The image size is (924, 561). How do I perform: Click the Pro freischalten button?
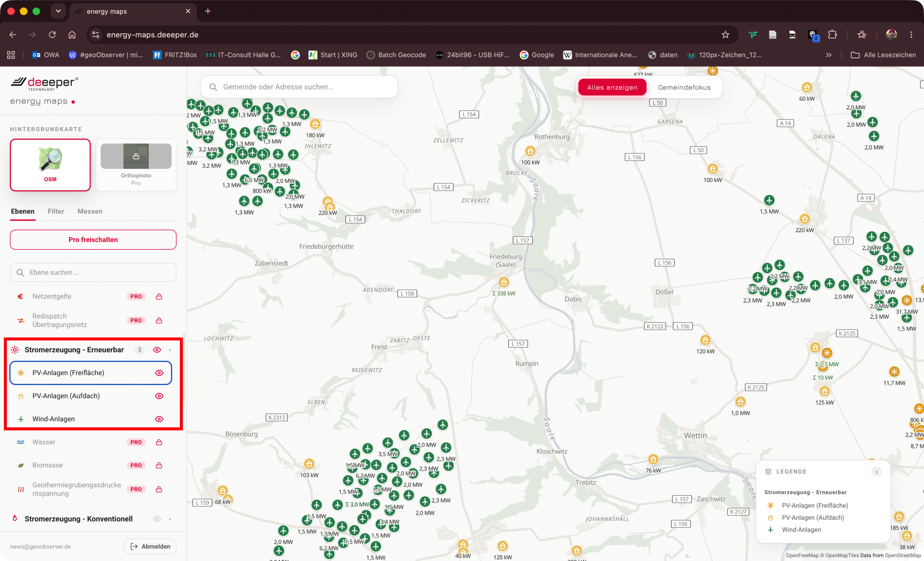tap(93, 240)
